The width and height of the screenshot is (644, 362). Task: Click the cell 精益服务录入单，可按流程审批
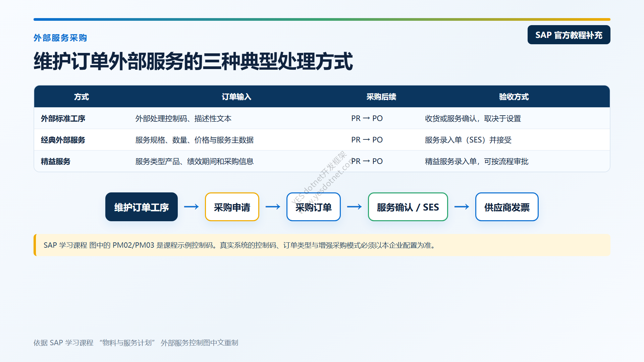pyautogui.click(x=477, y=162)
